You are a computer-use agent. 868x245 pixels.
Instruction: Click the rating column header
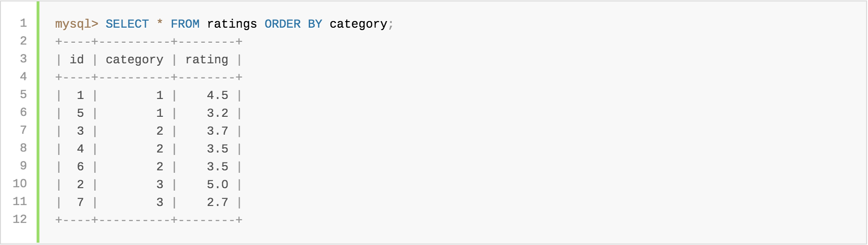206,60
